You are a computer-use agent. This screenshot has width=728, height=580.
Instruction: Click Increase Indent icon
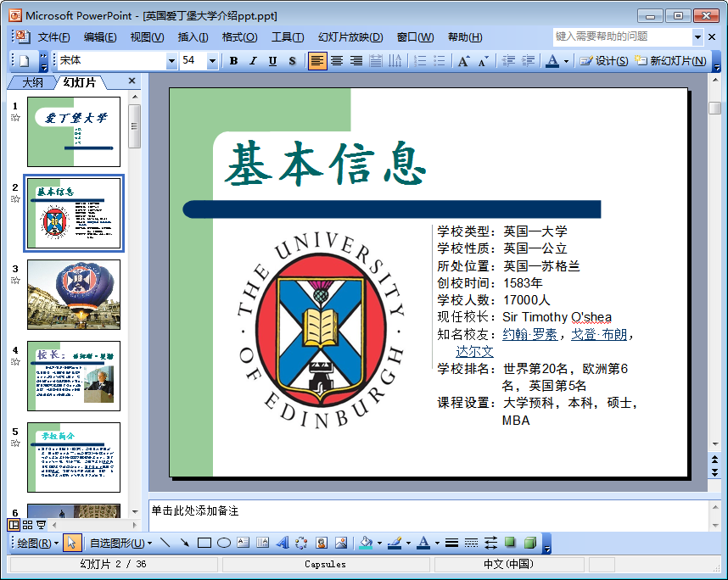tap(528, 61)
